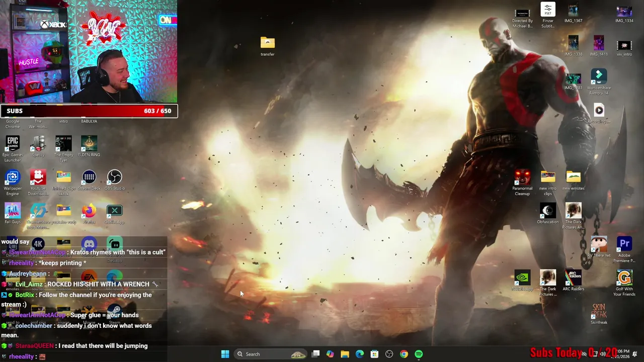Screen dimensions: 644x362
Task: Click the taskbar Search box
Action: (x=272, y=354)
